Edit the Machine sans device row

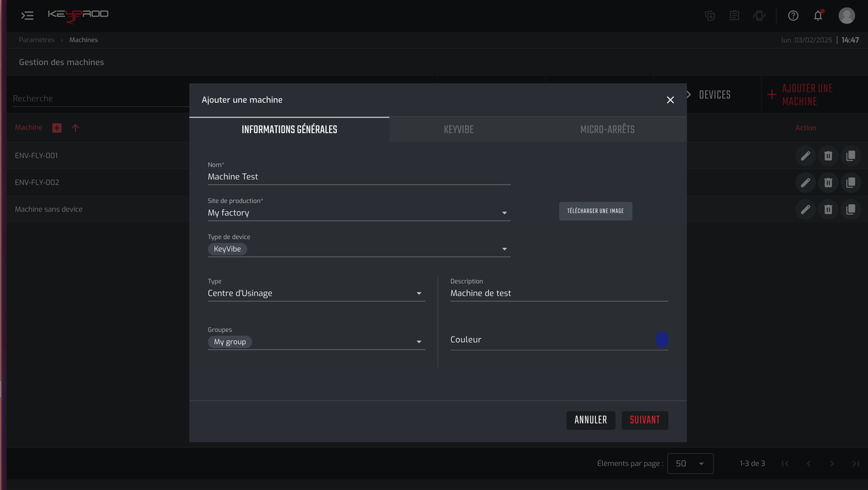click(805, 209)
